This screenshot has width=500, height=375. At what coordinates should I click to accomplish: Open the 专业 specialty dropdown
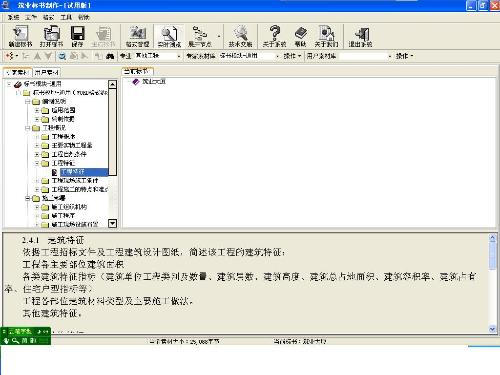(179, 56)
